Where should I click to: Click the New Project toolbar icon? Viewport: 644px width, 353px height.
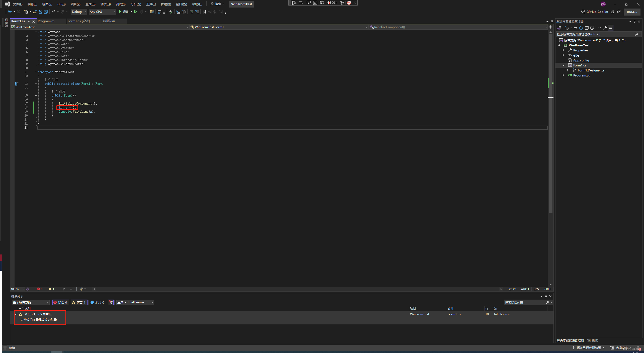point(26,12)
